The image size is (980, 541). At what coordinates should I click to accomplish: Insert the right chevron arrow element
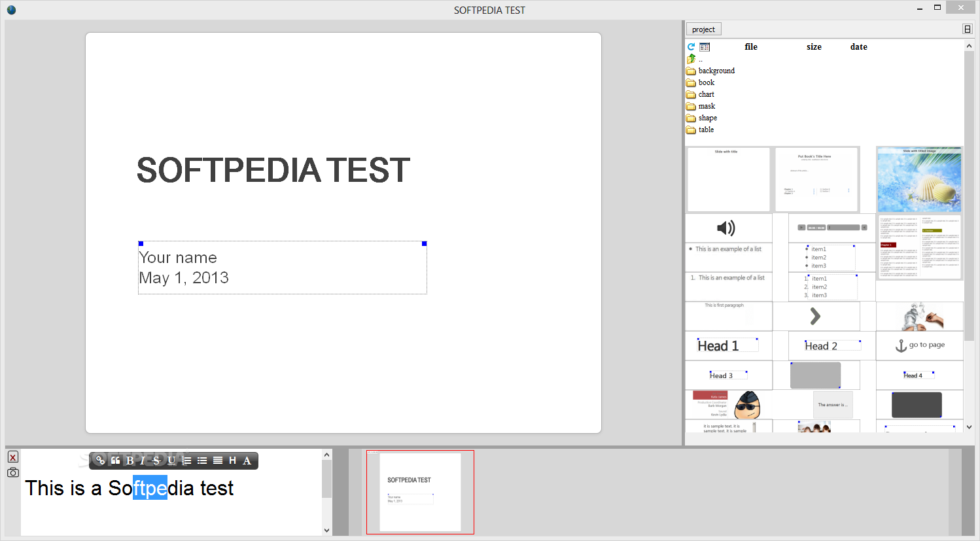tap(815, 317)
